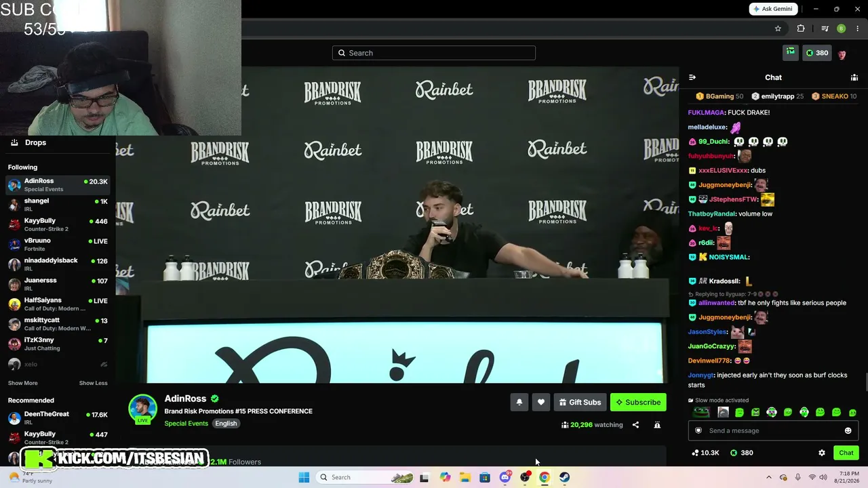Screen dimensions: 868x488
Task: Expand the following list with Show More
Action: [23, 383]
